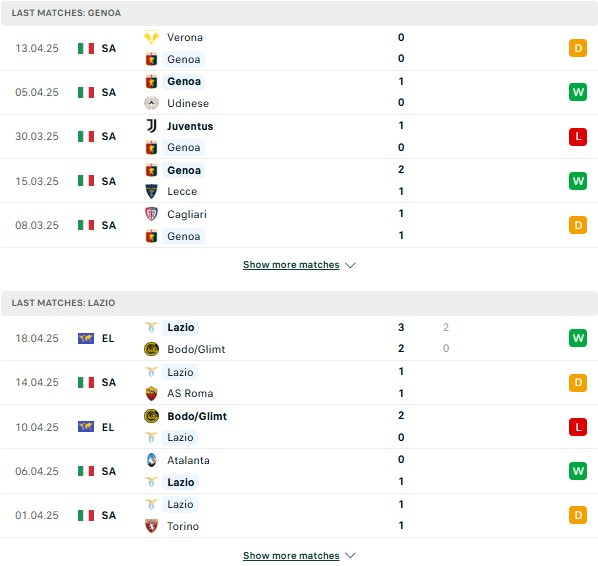Image resolution: width=598 pixels, height=566 pixels.
Task: Click the Cagliari club crest icon
Action: pos(151,214)
